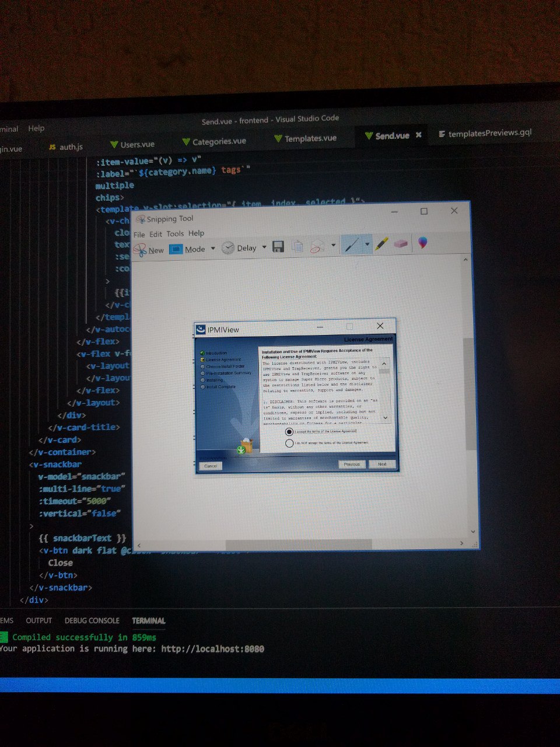Switch to the Templates.vue tab
Viewport: 560px width, 747px height.
pos(305,138)
